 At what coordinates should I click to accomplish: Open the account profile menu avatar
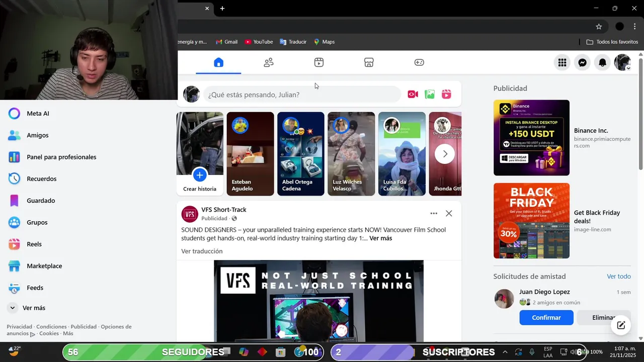pyautogui.click(x=622, y=62)
